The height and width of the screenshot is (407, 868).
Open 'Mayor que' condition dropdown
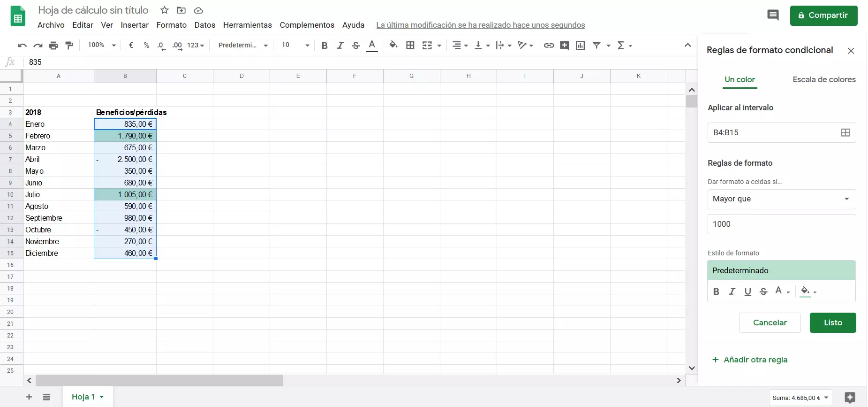pyautogui.click(x=782, y=199)
